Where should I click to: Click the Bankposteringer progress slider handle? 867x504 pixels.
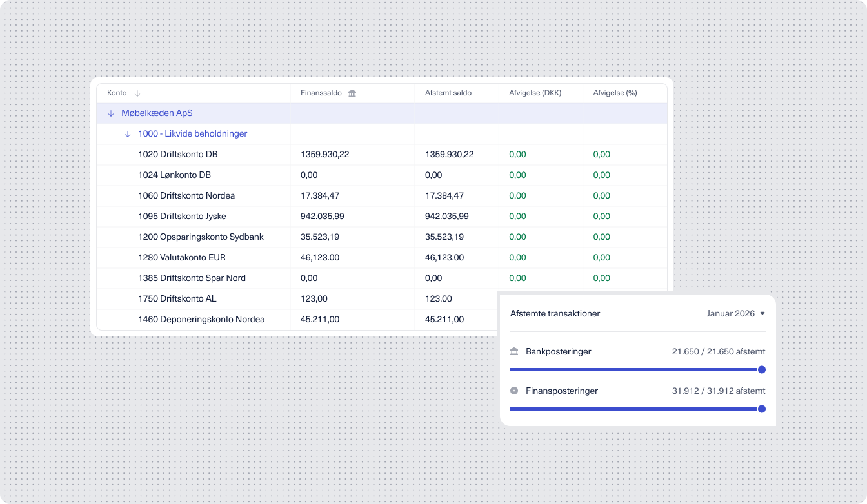pos(761,370)
